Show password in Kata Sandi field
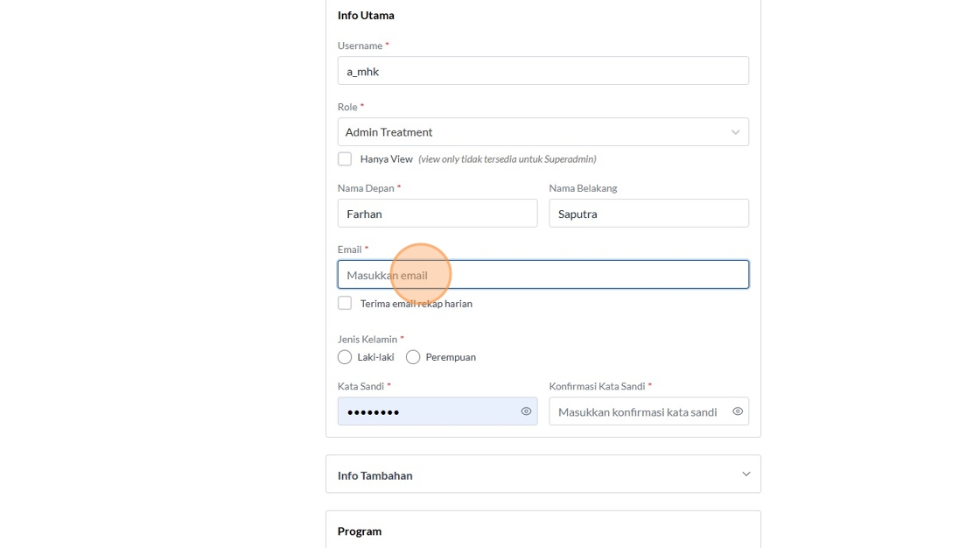The image size is (980, 548). click(x=526, y=411)
